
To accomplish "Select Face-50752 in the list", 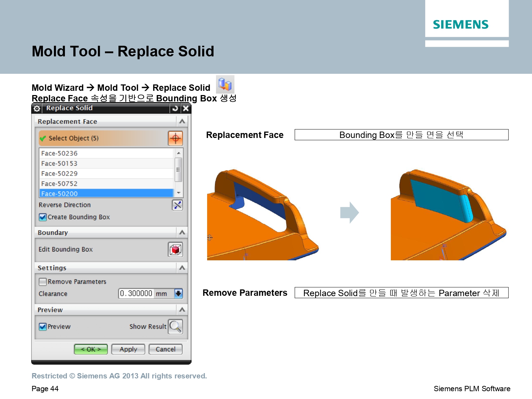I will pyautogui.click(x=106, y=184).
